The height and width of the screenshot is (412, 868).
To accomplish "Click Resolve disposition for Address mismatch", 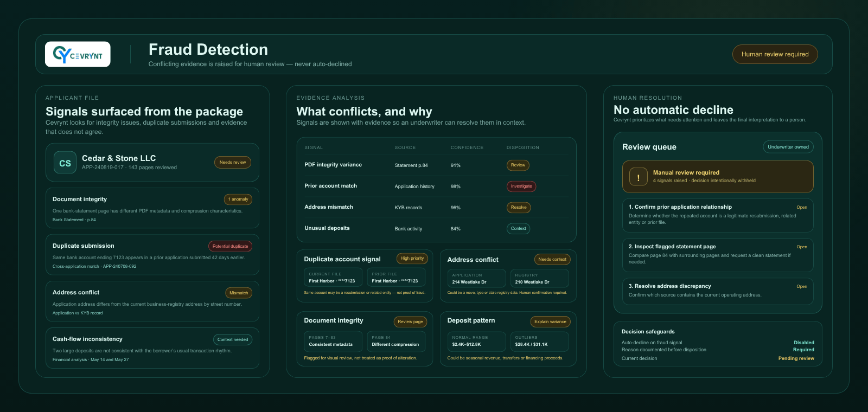I will (x=519, y=208).
